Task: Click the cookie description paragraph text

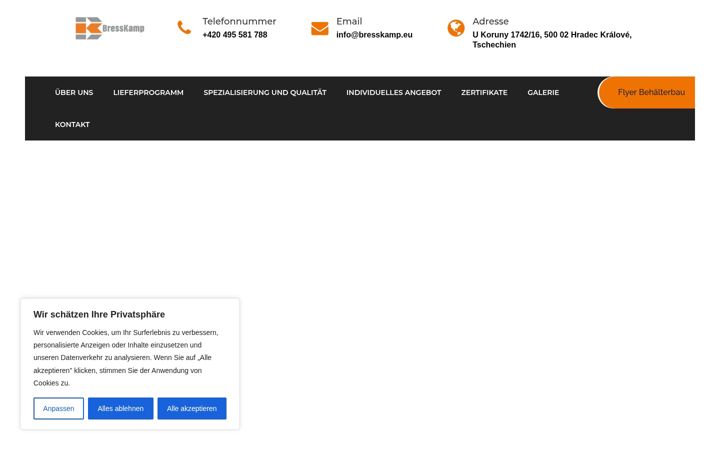Action: (126, 358)
